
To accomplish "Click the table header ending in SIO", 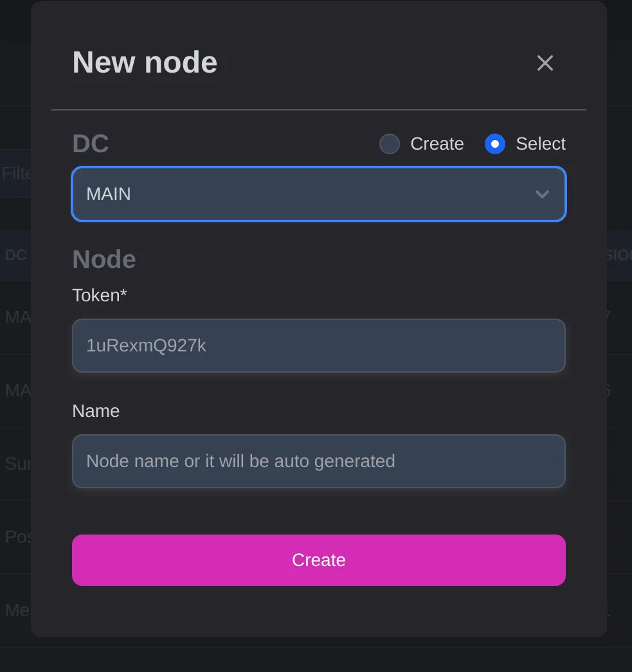I will [x=618, y=255].
